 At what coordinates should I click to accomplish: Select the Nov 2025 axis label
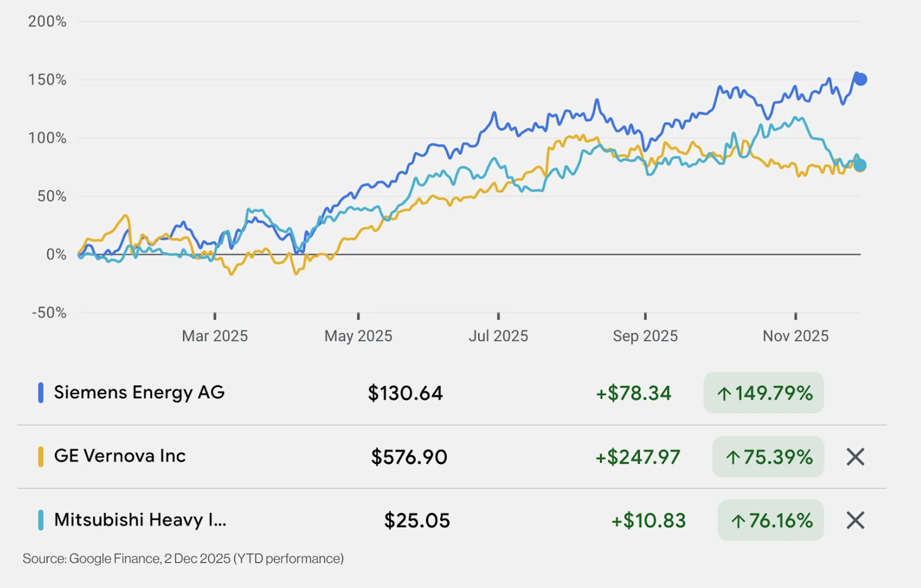pyautogui.click(x=795, y=336)
